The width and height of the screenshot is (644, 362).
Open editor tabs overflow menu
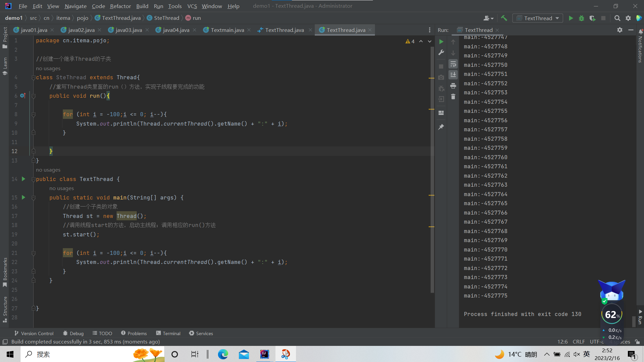429,30
